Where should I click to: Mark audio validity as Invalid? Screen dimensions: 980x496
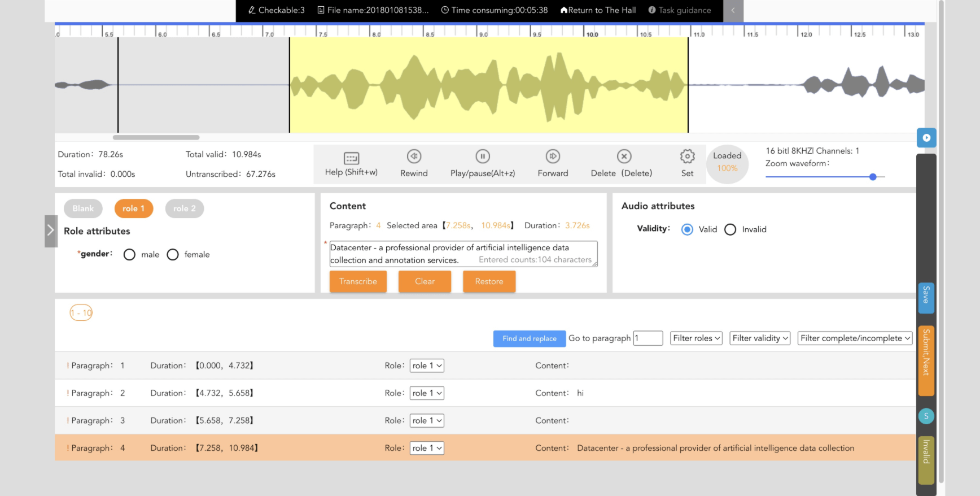(x=730, y=229)
